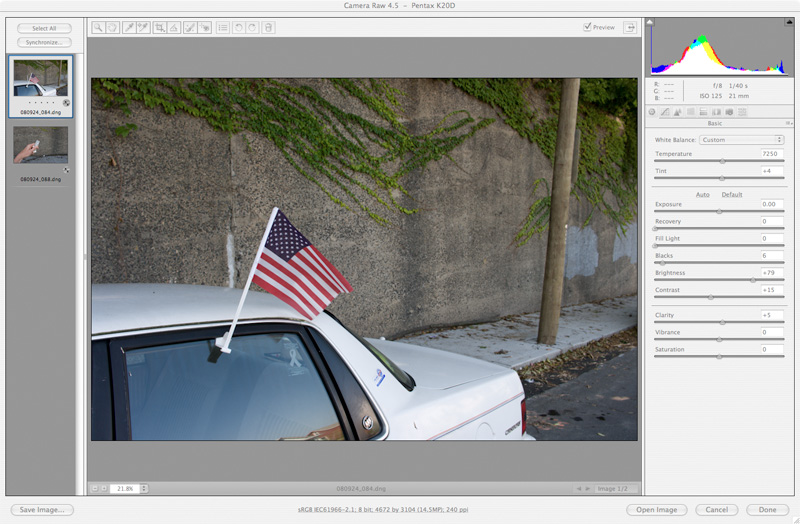Select the second filmstrip thumbnail 080924_088.dng
Viewport: 800px width, 524px height.
(41, 146)
